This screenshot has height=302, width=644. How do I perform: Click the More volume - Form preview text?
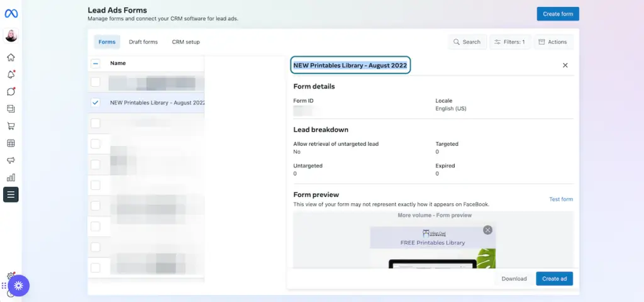coord(435,215)
